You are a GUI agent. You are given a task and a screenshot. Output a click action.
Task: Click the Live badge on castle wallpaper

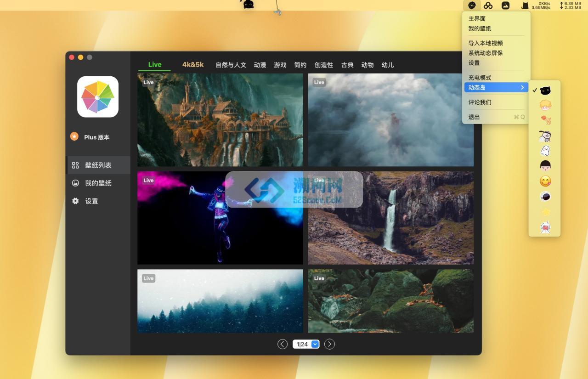coord(148,82)
